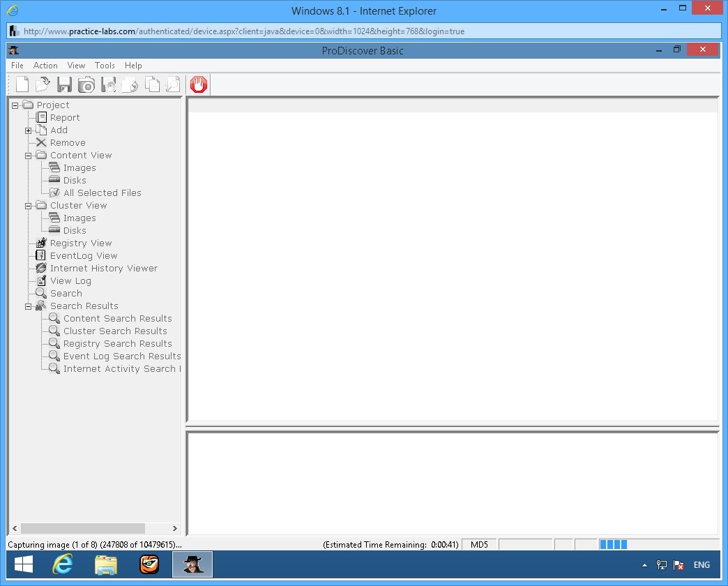Select Internet History Viewer in tree
Viewport: 728px width, 586px height.
[103, 269]
